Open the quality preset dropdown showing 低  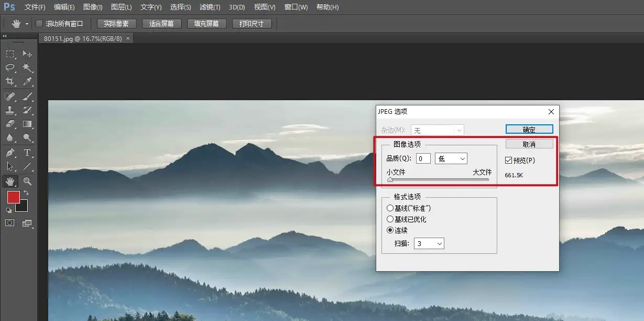point(451,158)
